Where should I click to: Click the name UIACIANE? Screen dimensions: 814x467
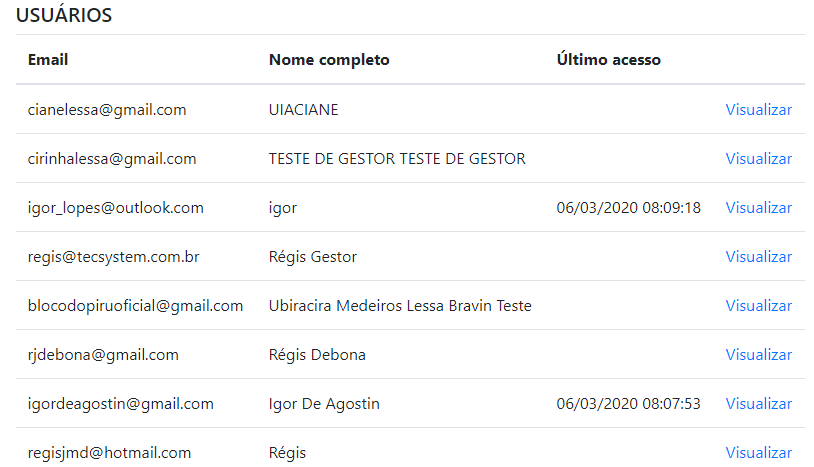tap(303, 110)
